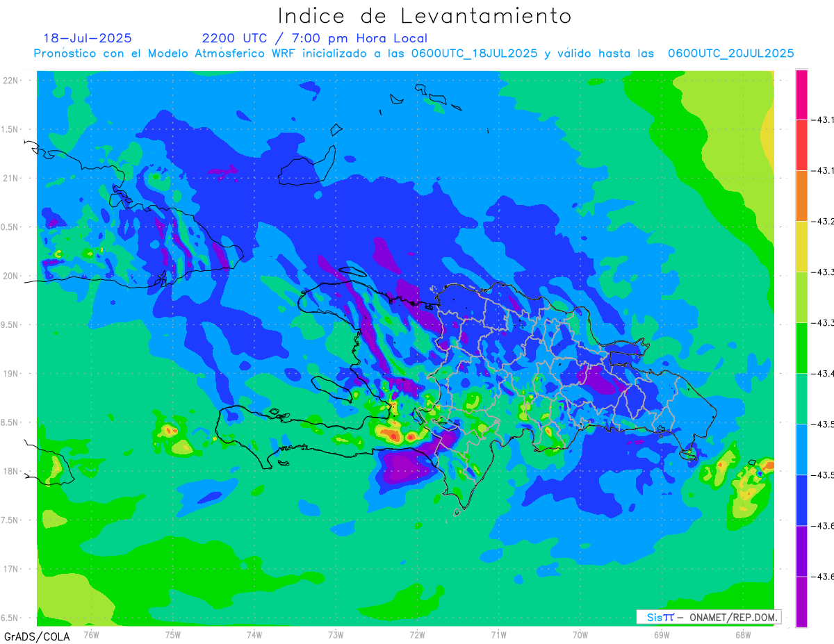This screenshot has height=644, width=834.
Task: Pick the dark blue legend swatch
Action: tap(801, 500)
